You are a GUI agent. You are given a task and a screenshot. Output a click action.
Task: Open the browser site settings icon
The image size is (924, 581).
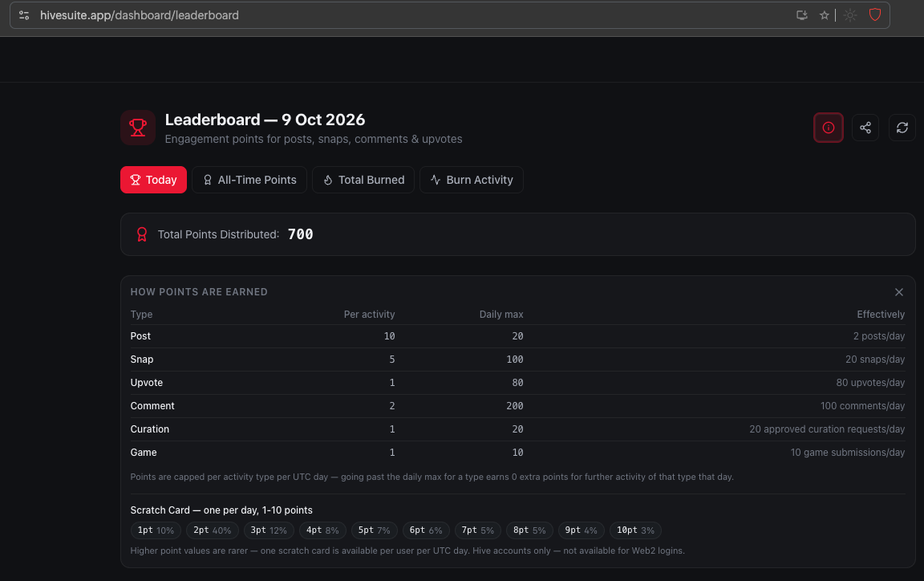(x=24, y=15)
